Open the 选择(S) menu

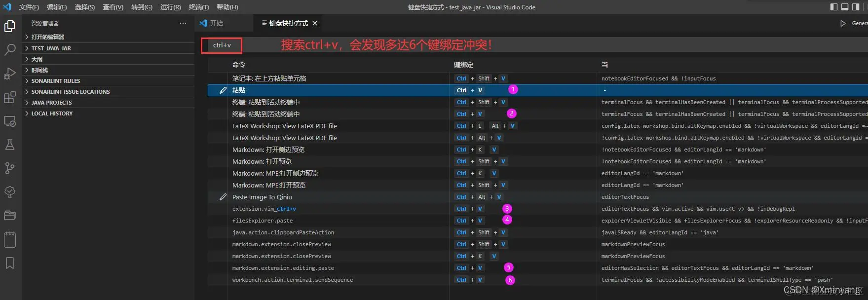pos(84,7)
